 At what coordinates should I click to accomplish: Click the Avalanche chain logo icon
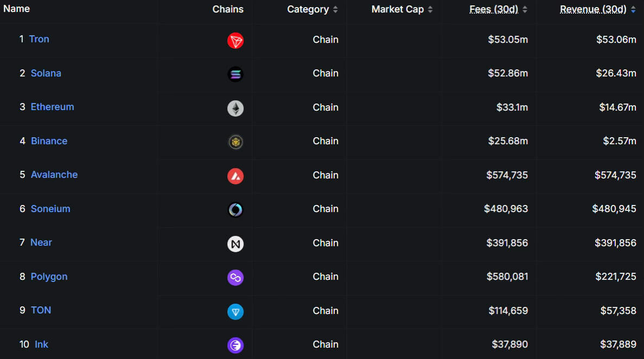click(235, 176)
